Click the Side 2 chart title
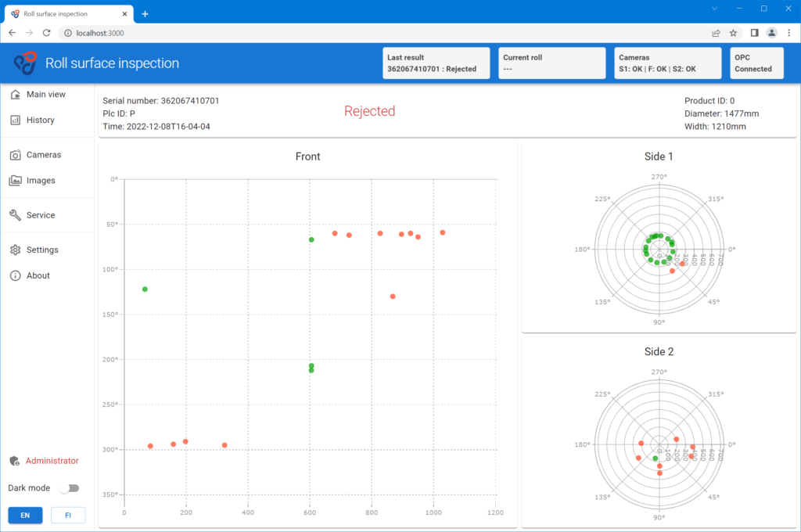This screenshot has width=801, height=532. click(659, 351)
